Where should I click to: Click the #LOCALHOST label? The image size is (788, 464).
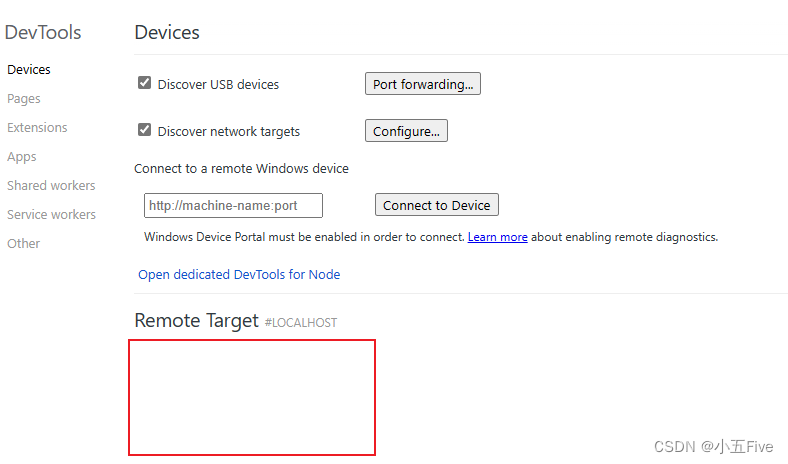[x=301, y=323]
